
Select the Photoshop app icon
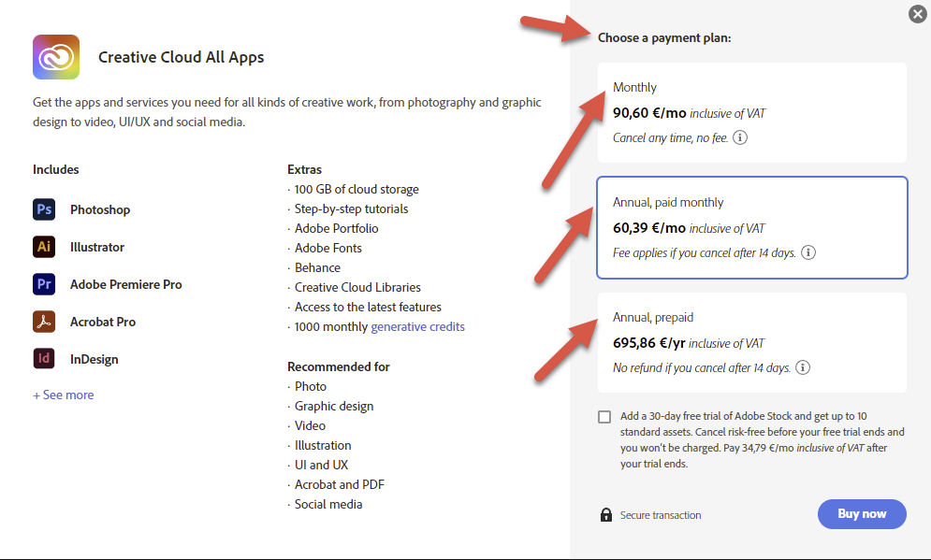(44, 209)
